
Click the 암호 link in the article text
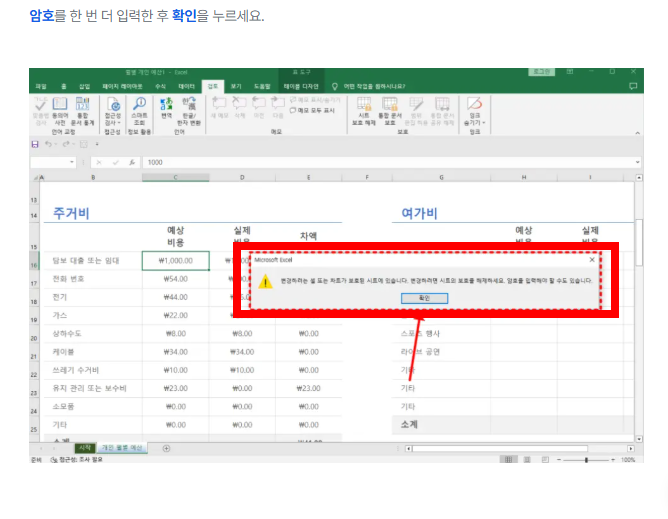(x=42, y=16)
